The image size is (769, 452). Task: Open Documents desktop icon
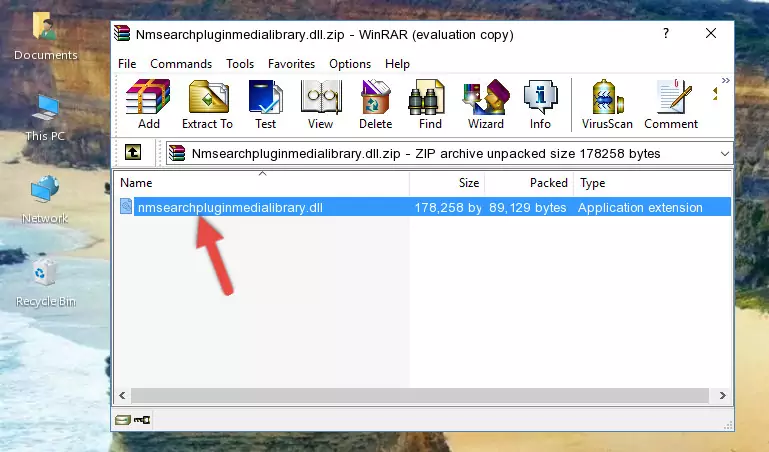tap(45, 37)
